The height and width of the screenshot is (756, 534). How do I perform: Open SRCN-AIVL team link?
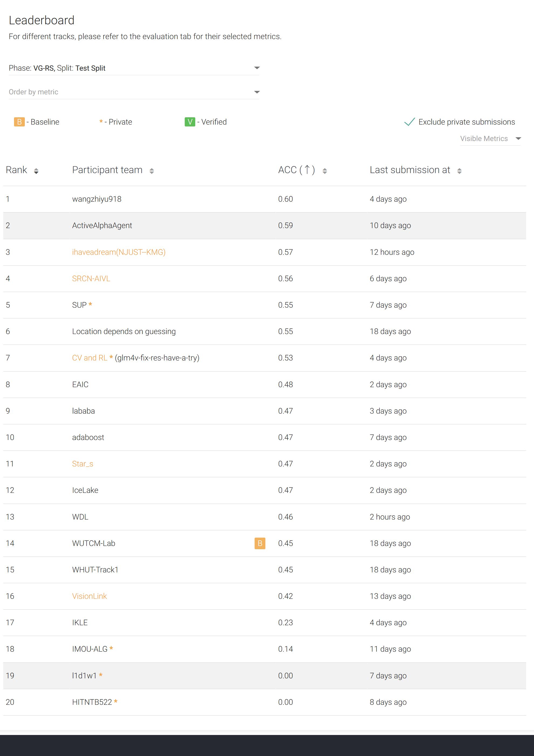click(91, 279)
